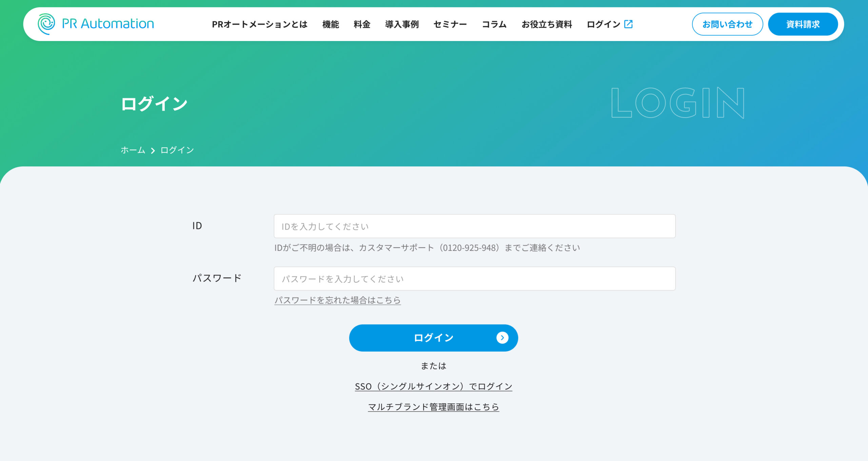868x461 pixels.
Task: Go to the 料金 pricing page
Action: (362, 24)
